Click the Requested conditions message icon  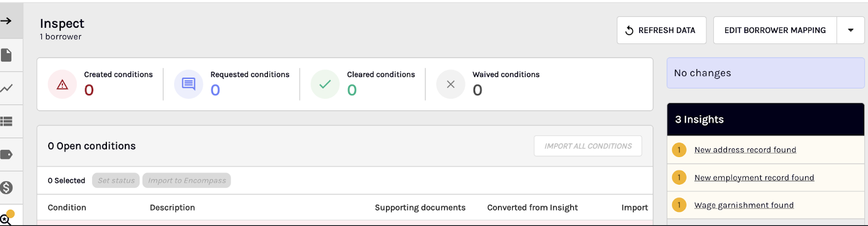(x=188, y=84)
